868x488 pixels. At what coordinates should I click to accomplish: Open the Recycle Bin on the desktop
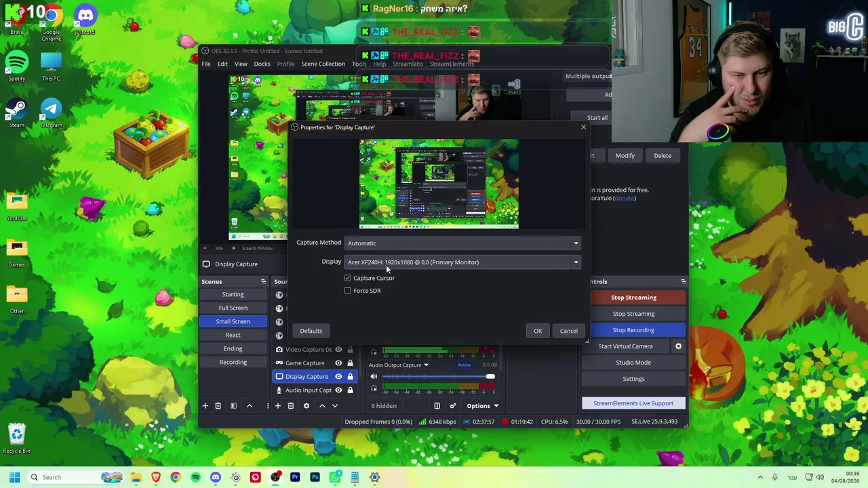coord(16,439)
